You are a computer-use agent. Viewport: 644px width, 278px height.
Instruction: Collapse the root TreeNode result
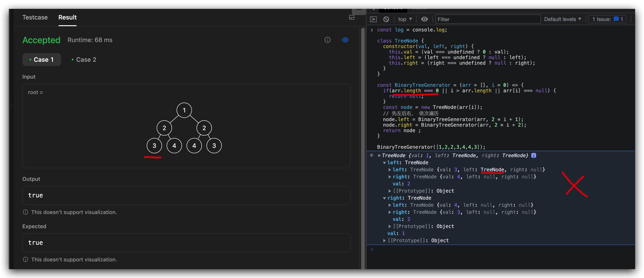coord(379,156)
